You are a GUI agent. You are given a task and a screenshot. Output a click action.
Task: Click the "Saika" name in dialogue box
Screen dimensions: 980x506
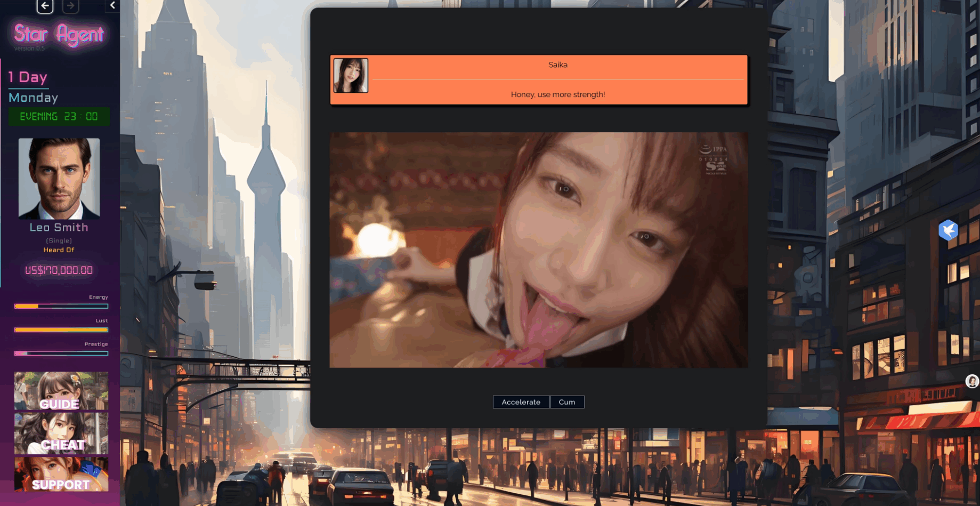pyautogui.click(x=558, y=65)
